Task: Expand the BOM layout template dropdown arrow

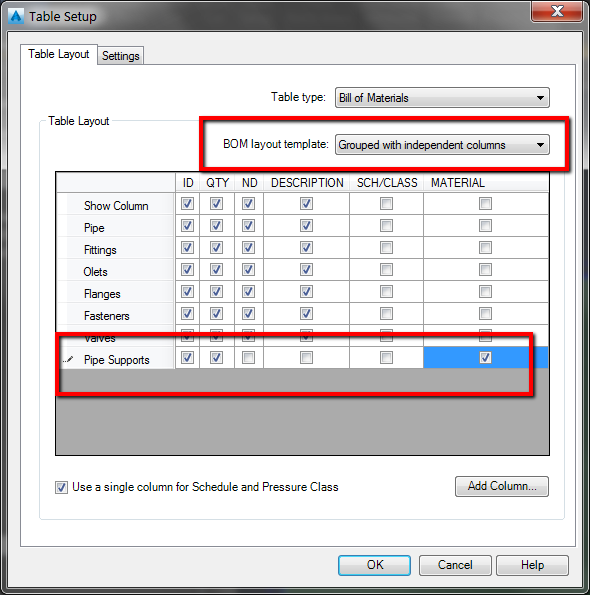Action: click(540, 145)
